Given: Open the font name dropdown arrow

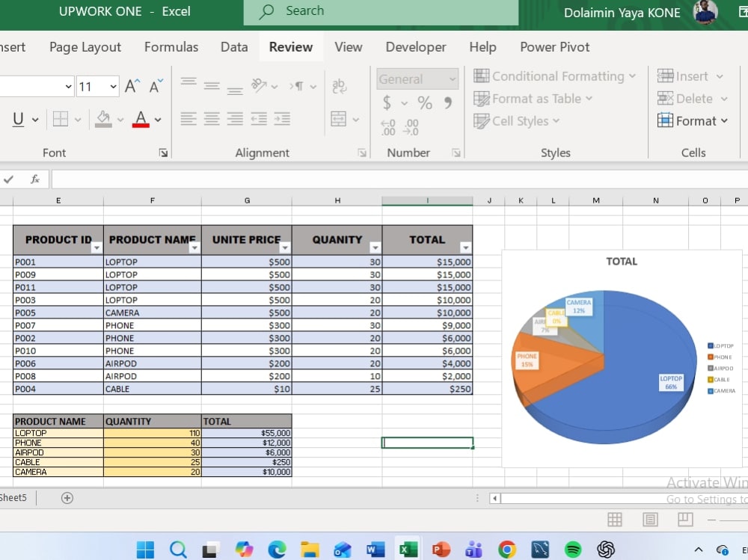Looking at the screenshot, I should (68, 86).
